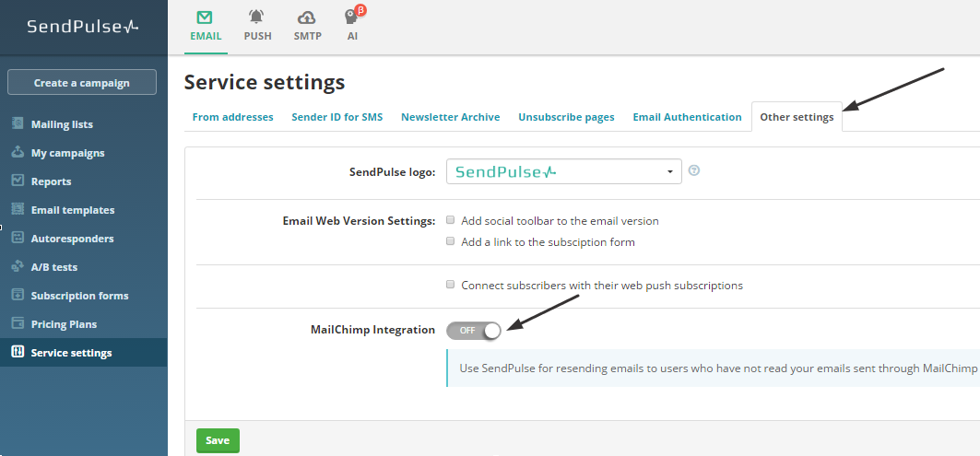Open the Email Authentication tab
This screenshot has width=980, height=456.
(x=687, y=117)
